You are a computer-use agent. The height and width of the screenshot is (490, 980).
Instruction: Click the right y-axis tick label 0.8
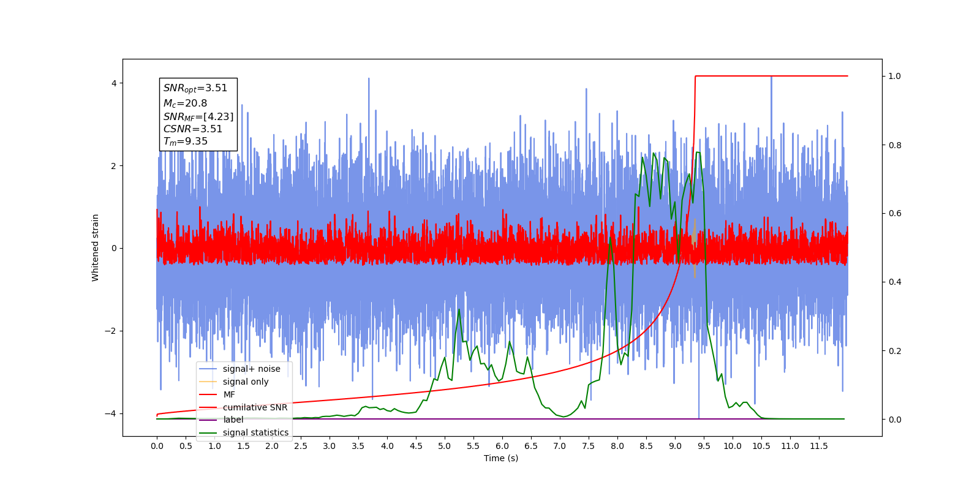click(x=895, y=145)
